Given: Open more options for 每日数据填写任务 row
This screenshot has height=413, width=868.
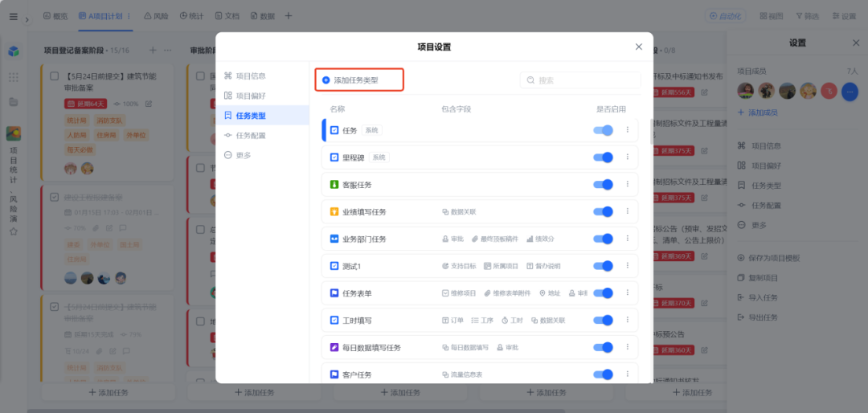Looking at the screenshot, I should click(627, 347).
